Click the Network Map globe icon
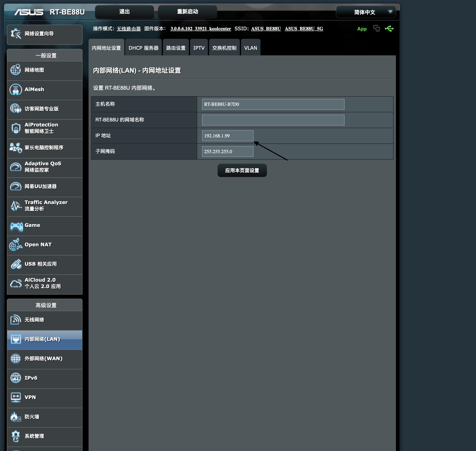 point(16,70)
